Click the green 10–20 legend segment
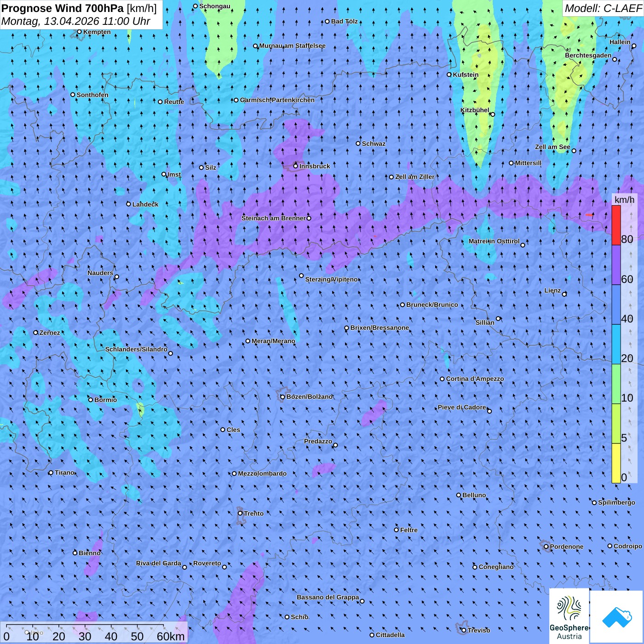 [616, 384]
